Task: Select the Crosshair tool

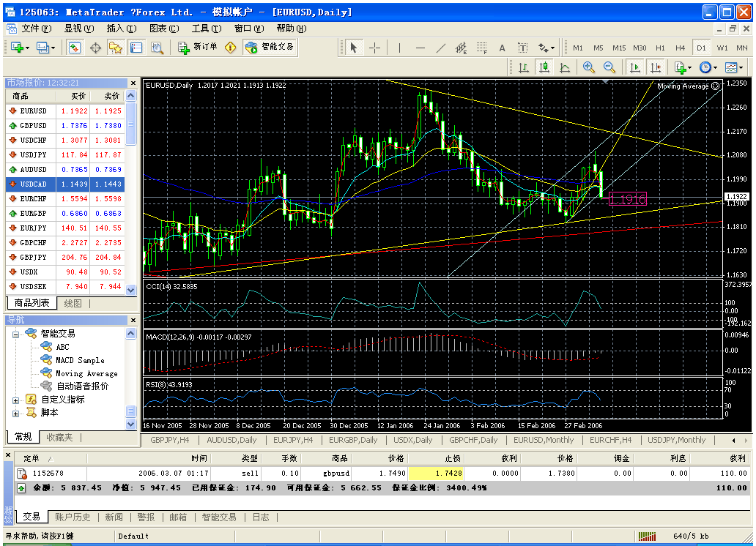Action: pyautogui.click(x=374, y=48)
